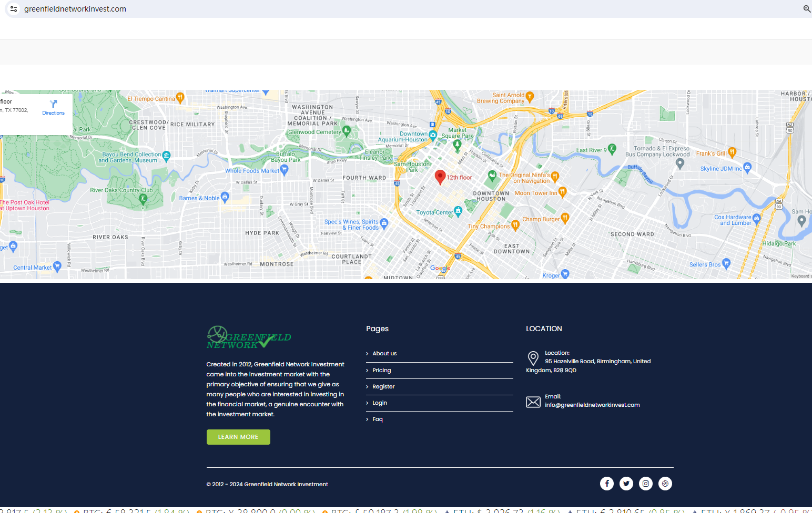Screen dimensions: 812x513
Task: Click the site settings icon in address bar
Action: (14, 9)
